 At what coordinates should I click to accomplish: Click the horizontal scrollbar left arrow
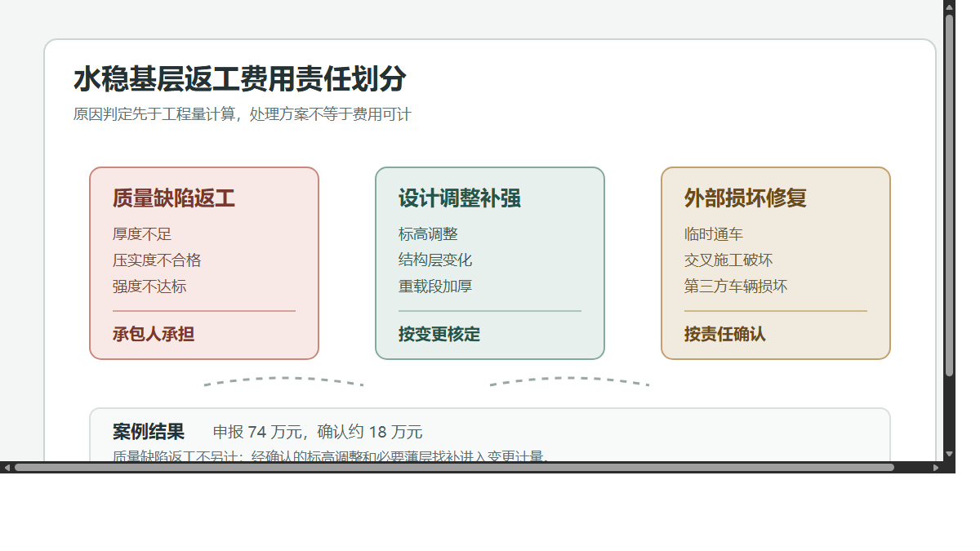tap(7, 468)
